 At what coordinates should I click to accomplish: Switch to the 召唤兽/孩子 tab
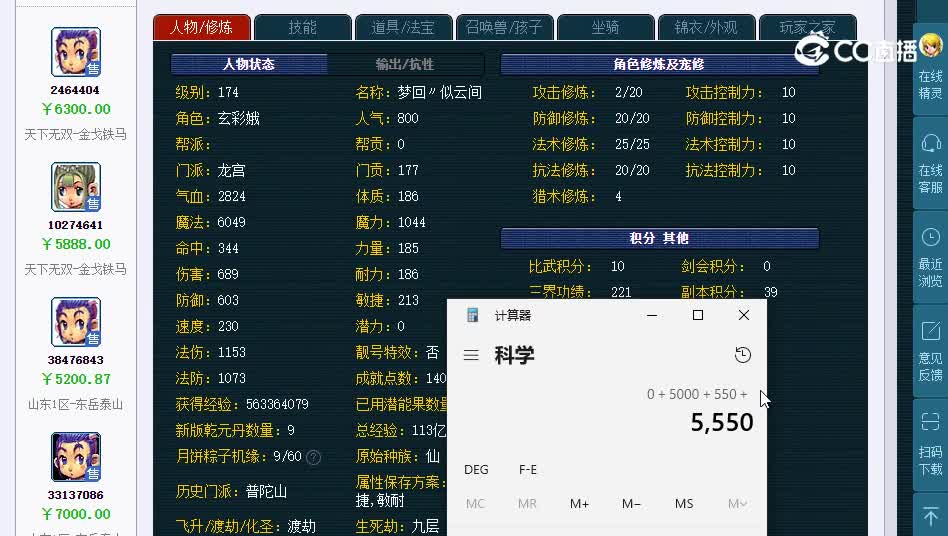click(x=504, y=27)
